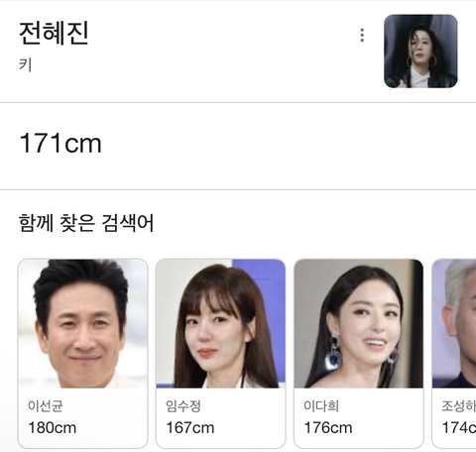Click the 167cm height under 임수정
The image size is (476, 452).
click(190, 427)
